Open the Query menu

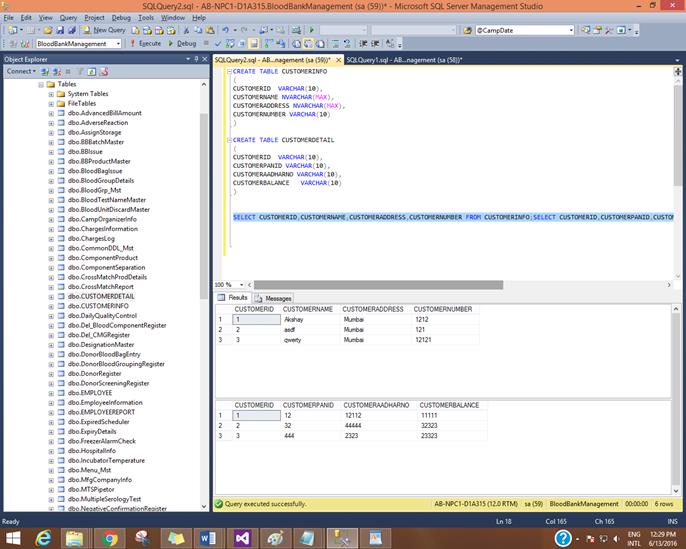pyautogui.click(x=67, y=17)
